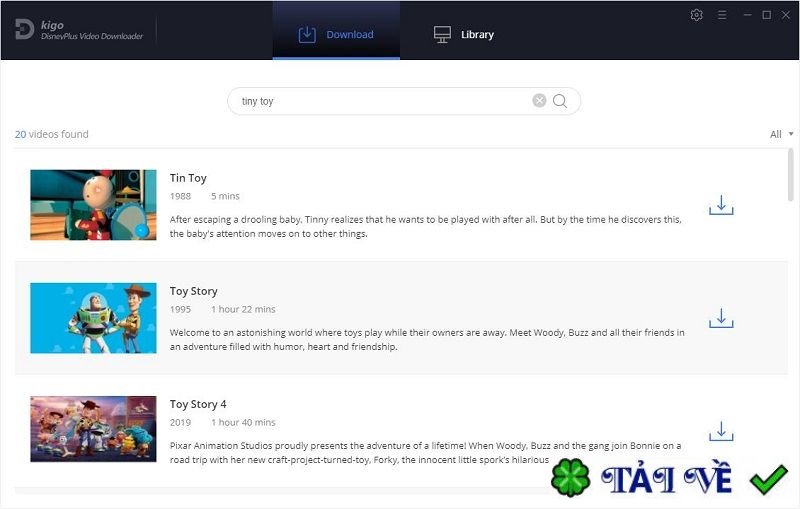Clear the search text with X icon

[539, 100]
